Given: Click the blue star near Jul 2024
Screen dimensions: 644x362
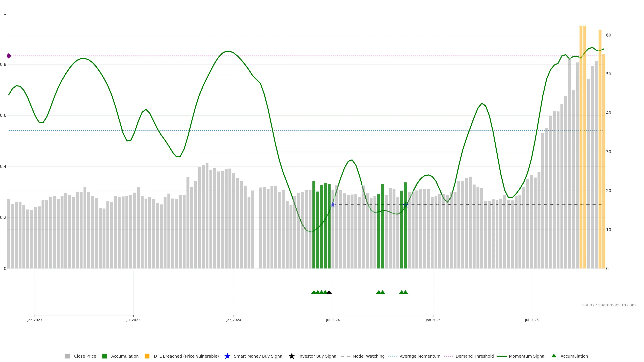Looking at the screenshot, I should click(x=333, y=205).
